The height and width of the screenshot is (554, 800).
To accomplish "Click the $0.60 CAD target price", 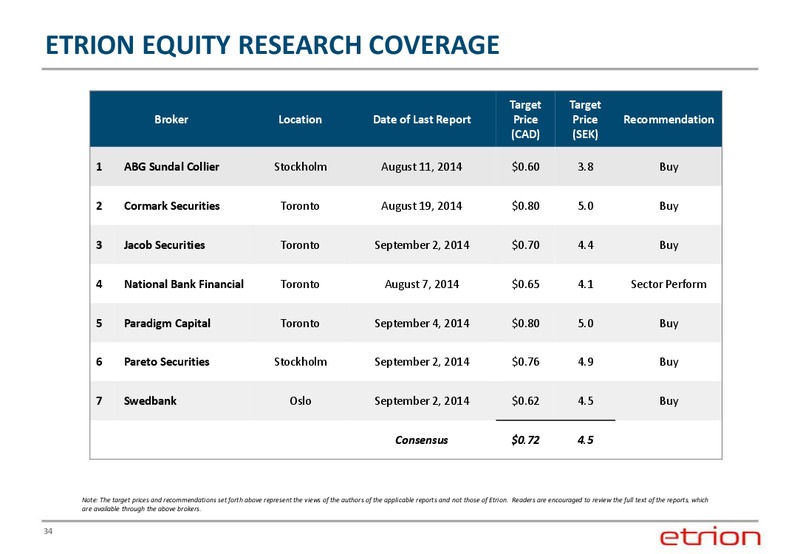I will tap(526, 167).
